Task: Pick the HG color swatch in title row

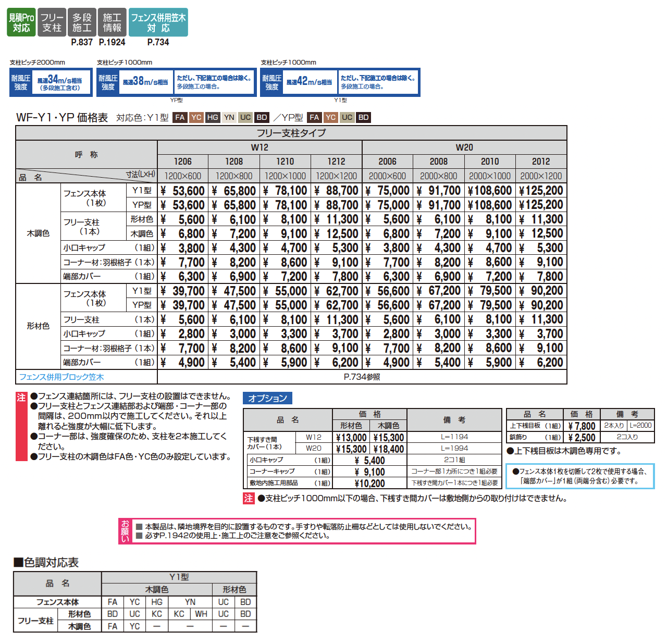Action: [213, 117]
